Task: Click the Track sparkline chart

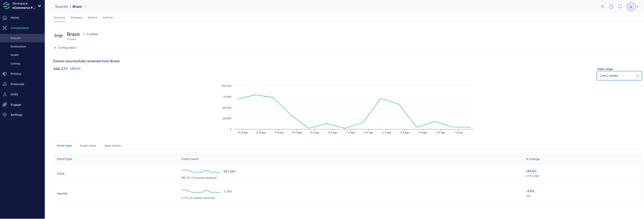Action: [x=201, y=171]
